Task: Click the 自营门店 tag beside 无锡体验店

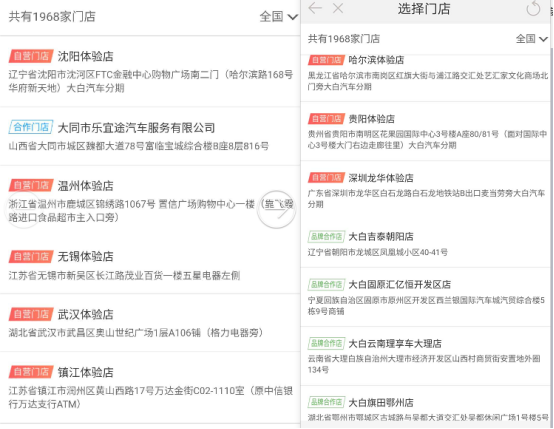Action: coord(31,257)
